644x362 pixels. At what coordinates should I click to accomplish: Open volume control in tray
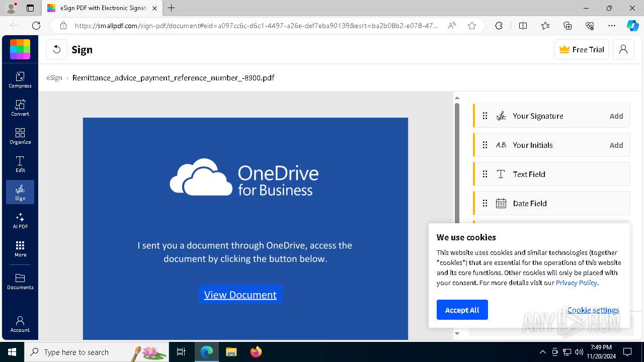coord(579,352)
